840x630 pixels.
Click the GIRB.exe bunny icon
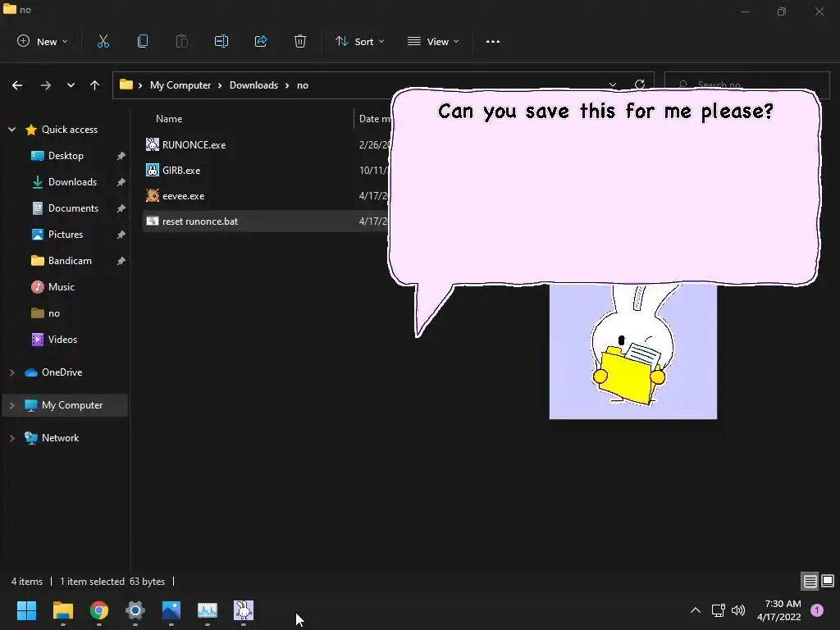point(153,170)
